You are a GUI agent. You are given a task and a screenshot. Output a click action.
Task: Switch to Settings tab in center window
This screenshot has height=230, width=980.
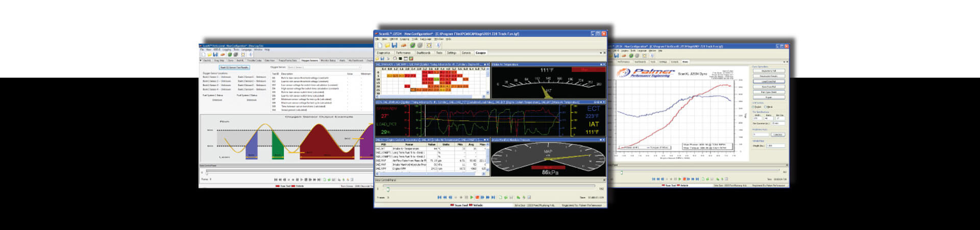(452, 53)
